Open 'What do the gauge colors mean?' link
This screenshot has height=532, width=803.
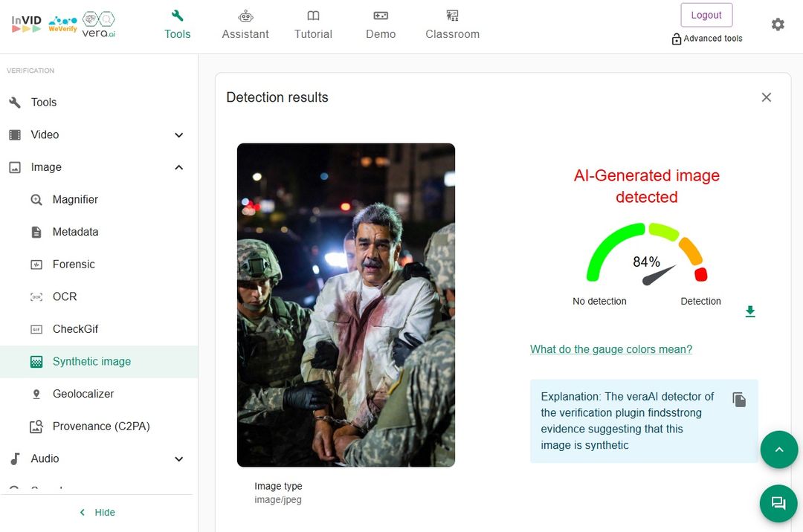(x=610, y=349)
